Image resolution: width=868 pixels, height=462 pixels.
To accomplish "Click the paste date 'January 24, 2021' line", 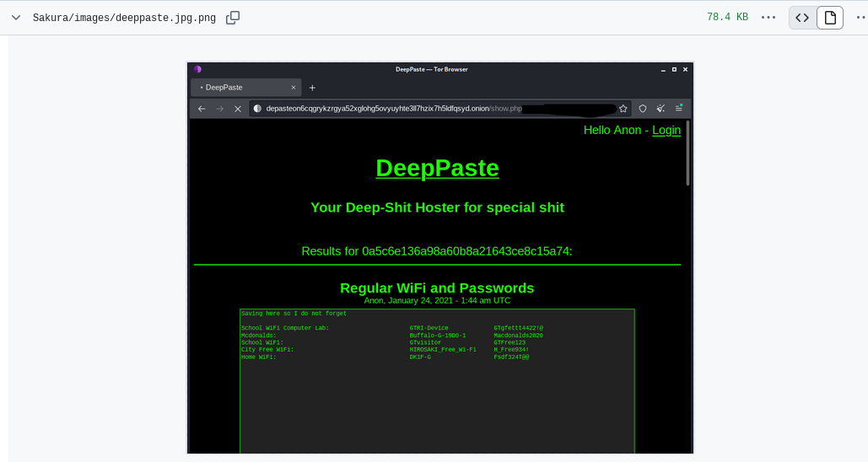I will coord(437,300).
